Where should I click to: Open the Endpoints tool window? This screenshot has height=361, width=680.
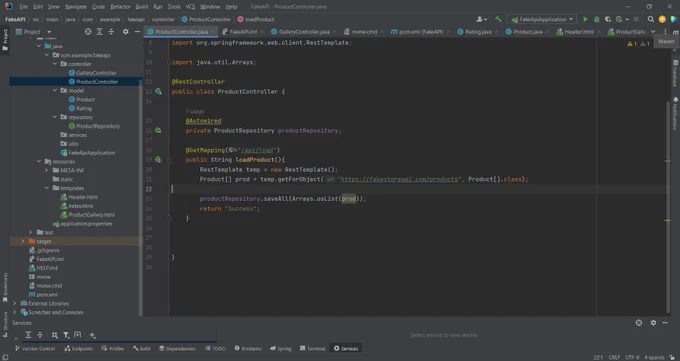coord(79,348)
